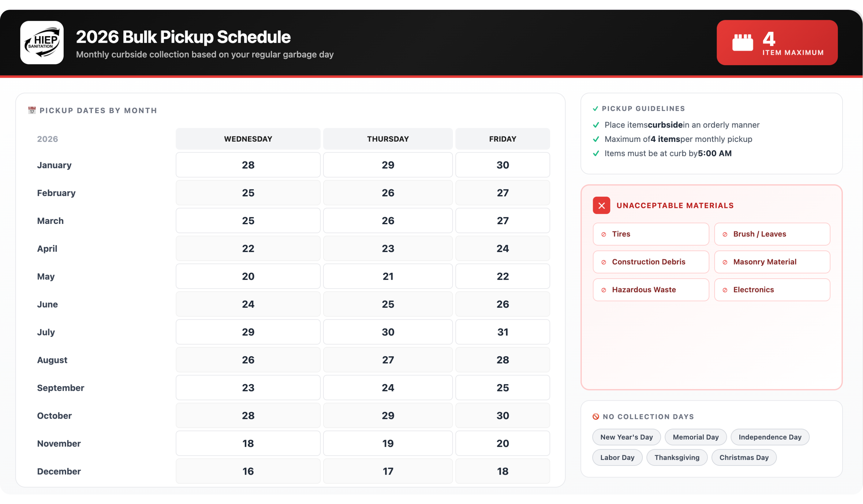This screenshot has width=863, height=504.
Task: Click the Memorial Day holiday chip
Action: pyautogui.click(x=695, y=437)
